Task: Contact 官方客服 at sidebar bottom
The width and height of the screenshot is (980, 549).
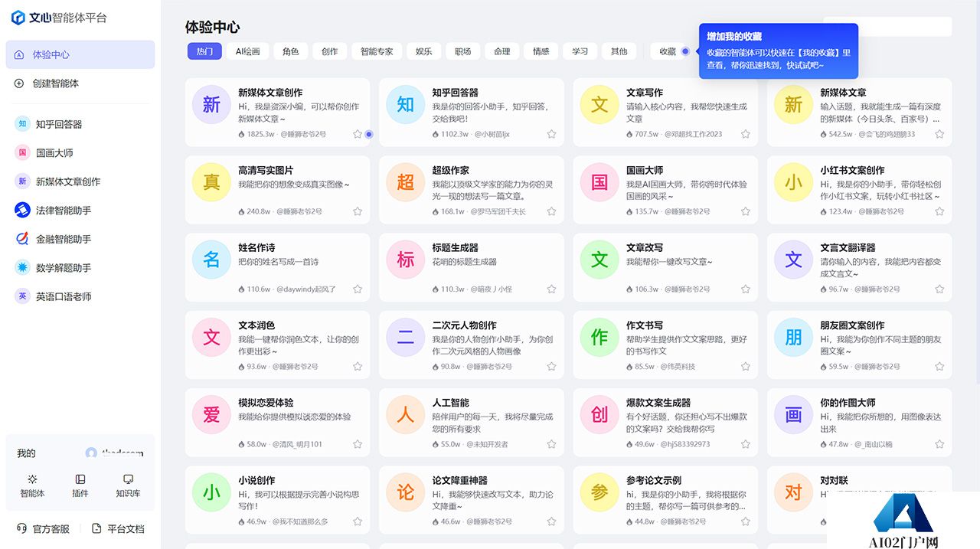Action: click(x=43, y=528)
